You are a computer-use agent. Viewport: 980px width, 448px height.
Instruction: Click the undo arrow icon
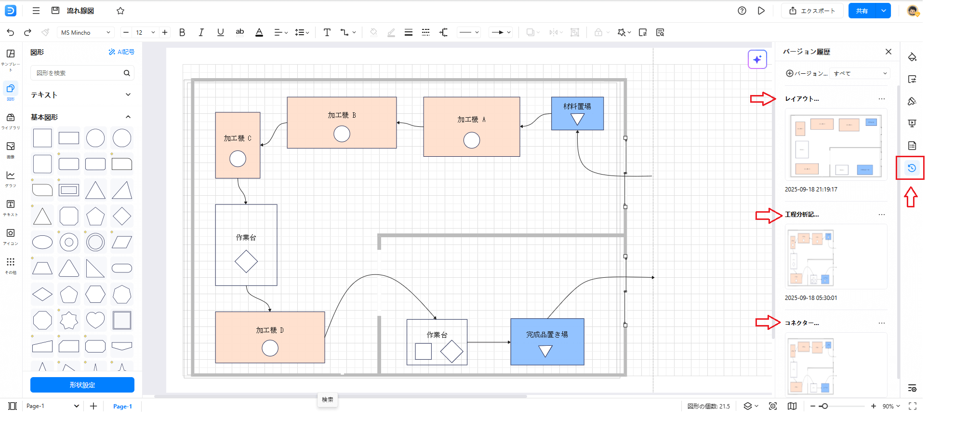pyautogui.click(x=11, y=32)
